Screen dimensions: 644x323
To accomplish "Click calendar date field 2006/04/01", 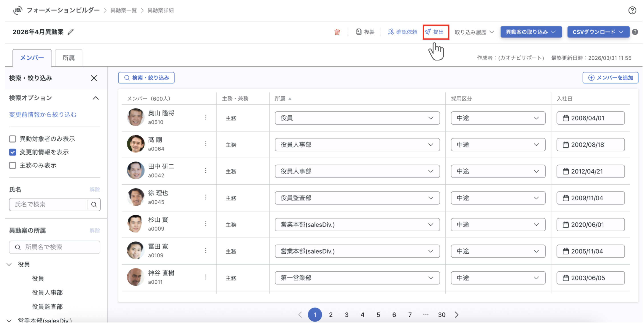I will coord(590,118).
